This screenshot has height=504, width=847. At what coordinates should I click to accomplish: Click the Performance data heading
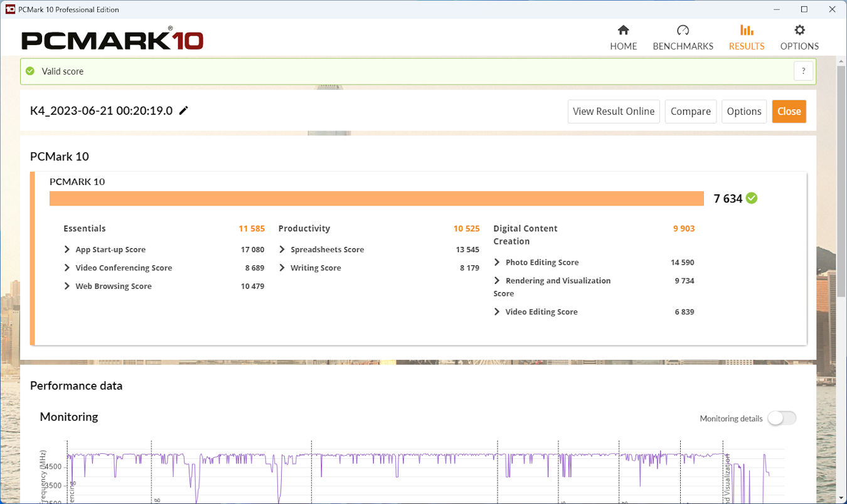[76, 386]
